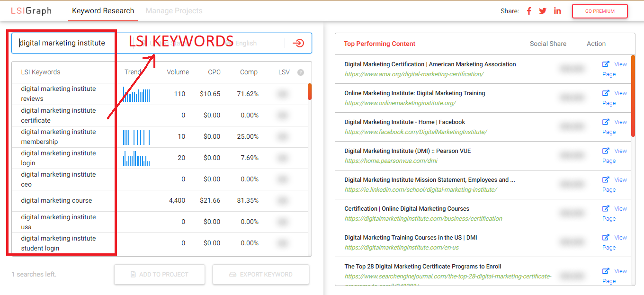The width and height of the screenshot is (644, 295).
Task: Open digitalmarketinginstitute.com/en-us URL
Action: pyautogui.click(x=402, y=247)
